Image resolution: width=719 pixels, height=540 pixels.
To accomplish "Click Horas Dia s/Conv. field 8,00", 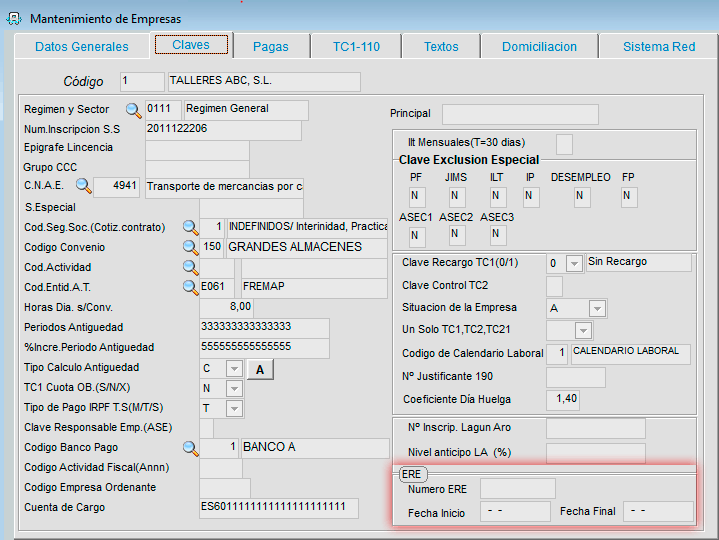I will (x=226, y=308).
